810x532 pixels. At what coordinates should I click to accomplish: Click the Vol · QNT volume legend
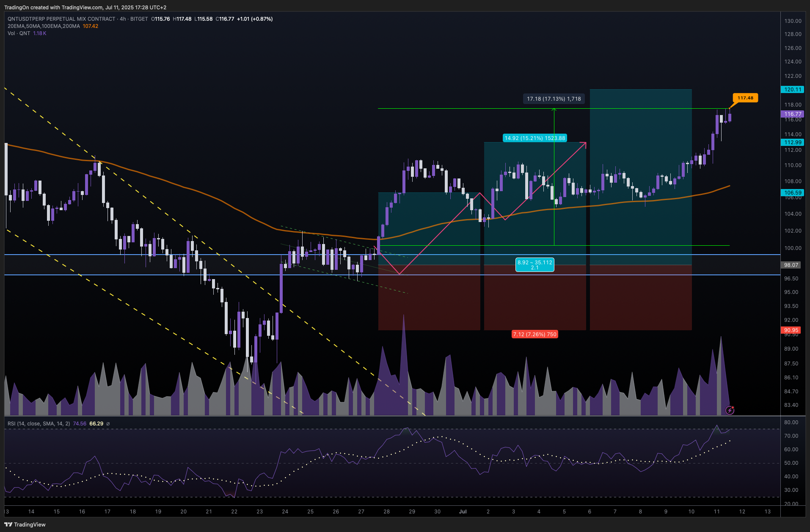point(19,33)
